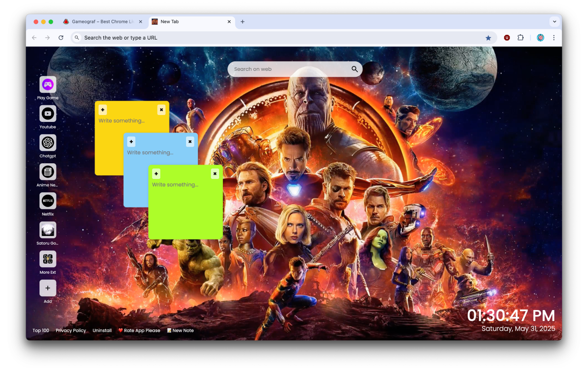Click the Uninstall link
The width and height of the screenshot is (588, 368).
tap(102, 330)
